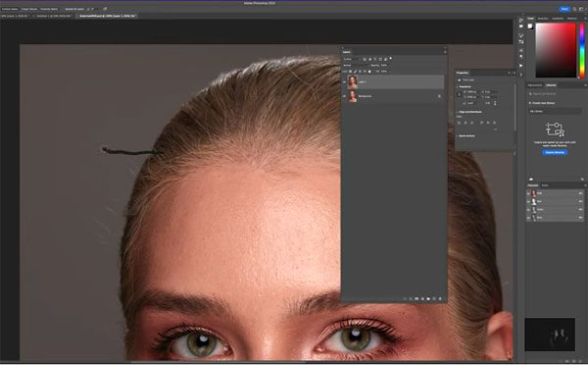Select the RGB channel row
The height and width of the screenshot is (365, 588).
tap(555, 193)
